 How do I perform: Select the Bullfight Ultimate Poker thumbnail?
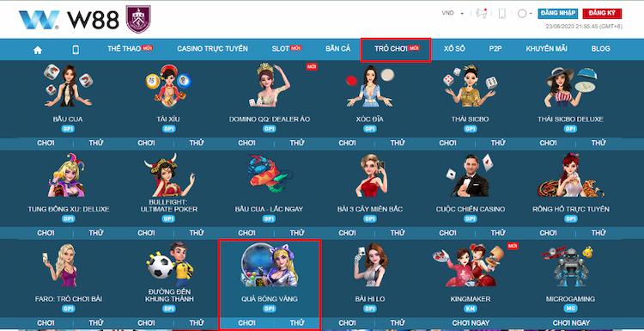point(169,175)
